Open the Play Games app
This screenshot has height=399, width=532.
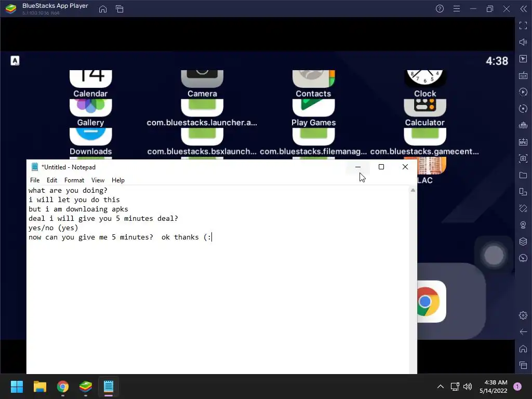pos(313,113)
